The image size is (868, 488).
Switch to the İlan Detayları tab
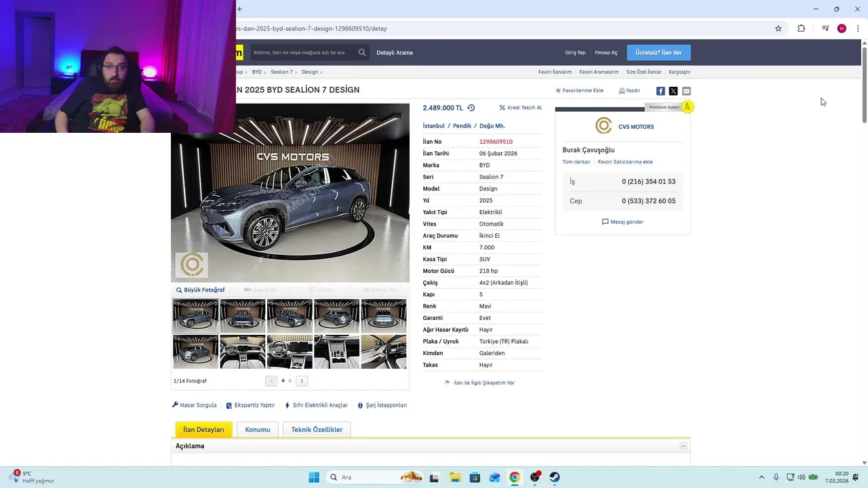203,430
